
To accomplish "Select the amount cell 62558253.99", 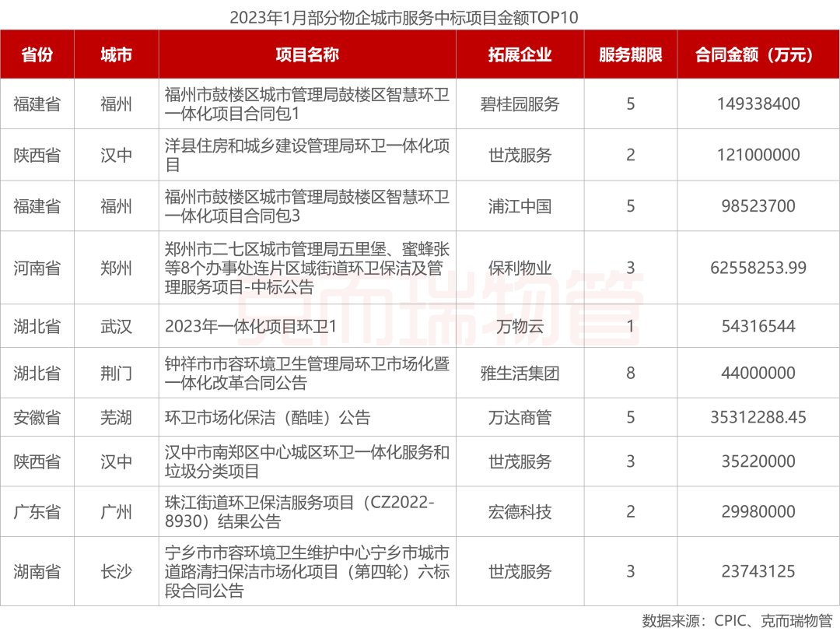I will pyautogui.click(x=758, y=268).
